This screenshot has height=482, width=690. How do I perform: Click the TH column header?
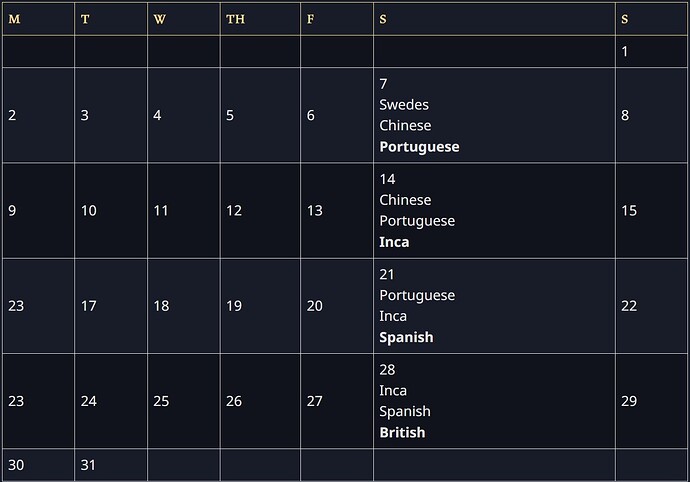[x=235, y=19]
